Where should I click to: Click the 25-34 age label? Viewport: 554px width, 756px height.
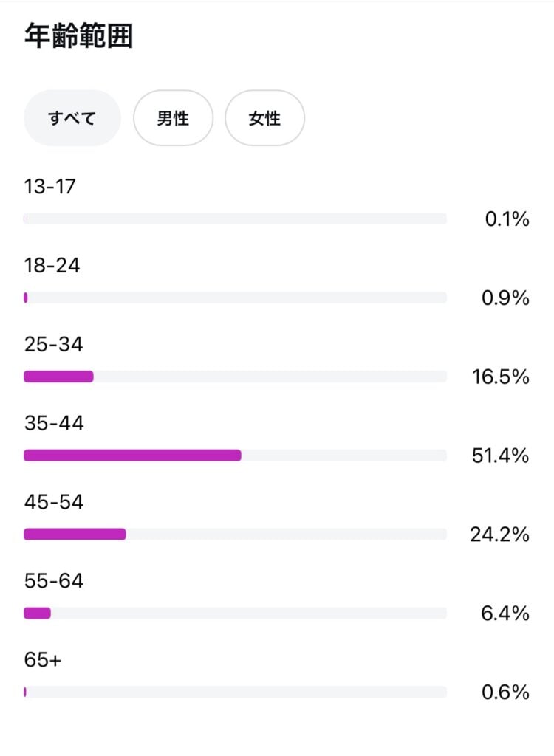pyautogui.click(x=53, y=345)
